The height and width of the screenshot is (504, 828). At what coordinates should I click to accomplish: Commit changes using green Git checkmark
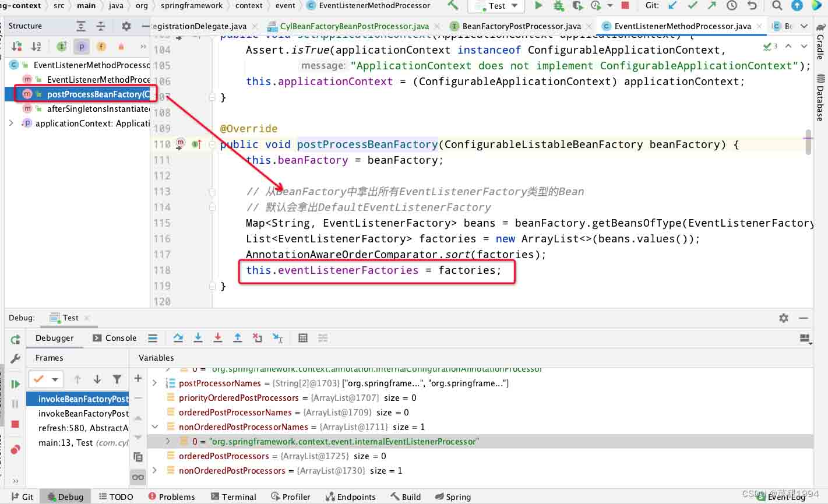(x=693, y=5)
